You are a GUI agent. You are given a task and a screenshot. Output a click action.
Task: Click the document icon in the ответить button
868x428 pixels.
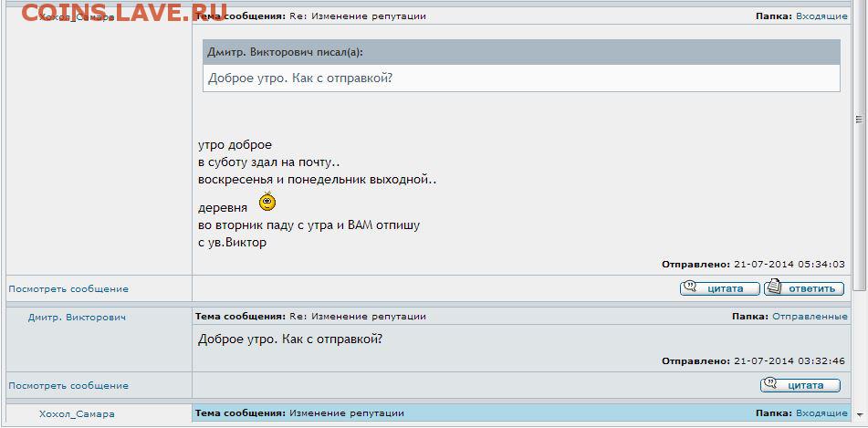coord(775,287)
